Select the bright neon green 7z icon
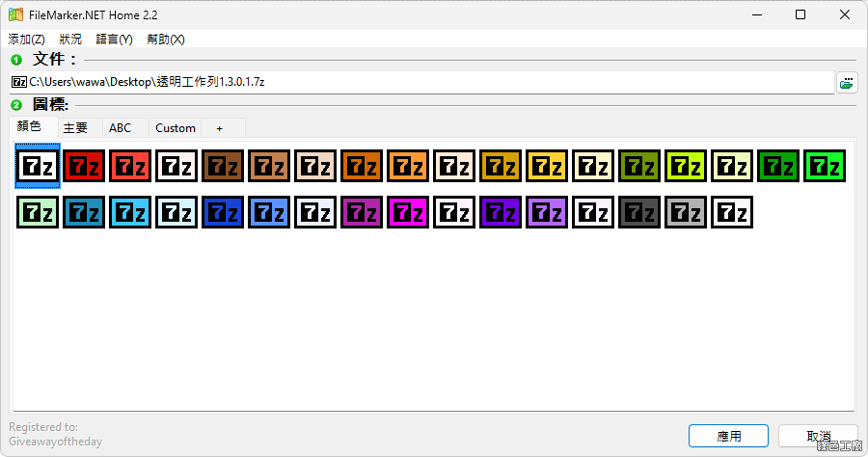The image size is (868, 457). coord(825,166)
